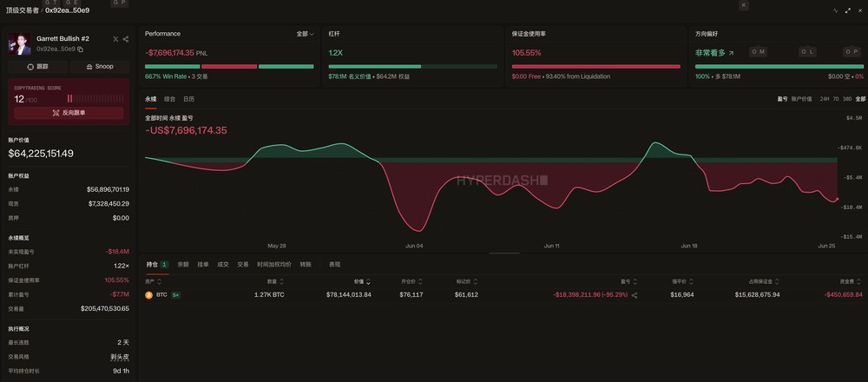Click the share icon beside Garrett Bullish #2
Image resolution: width=868 pixels, height=382 pixels.
(x=126, y=39)
